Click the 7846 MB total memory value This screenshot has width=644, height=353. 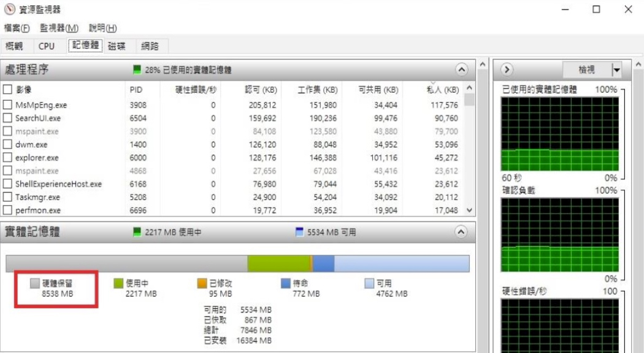click(x=256, y=330)
